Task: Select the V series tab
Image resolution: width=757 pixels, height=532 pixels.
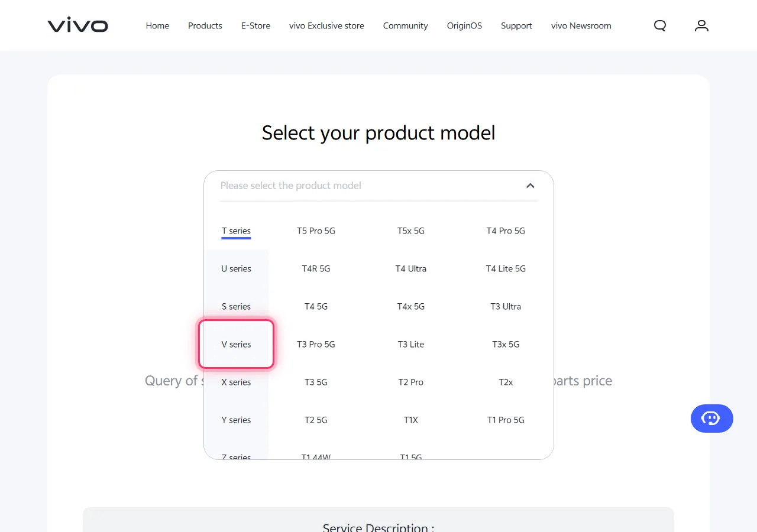Action: [x=236, y=344]
